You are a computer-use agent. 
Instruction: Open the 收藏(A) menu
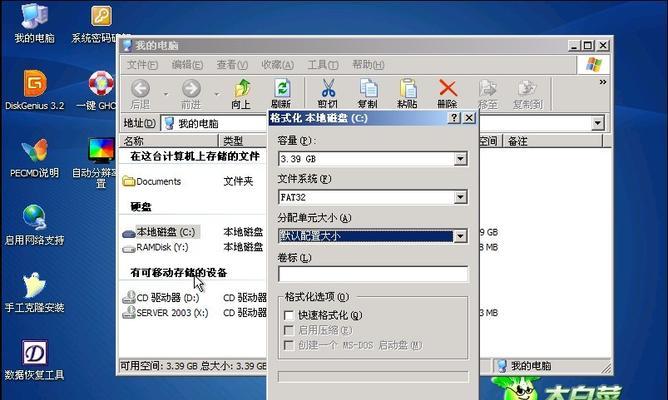tap(277, 65)
